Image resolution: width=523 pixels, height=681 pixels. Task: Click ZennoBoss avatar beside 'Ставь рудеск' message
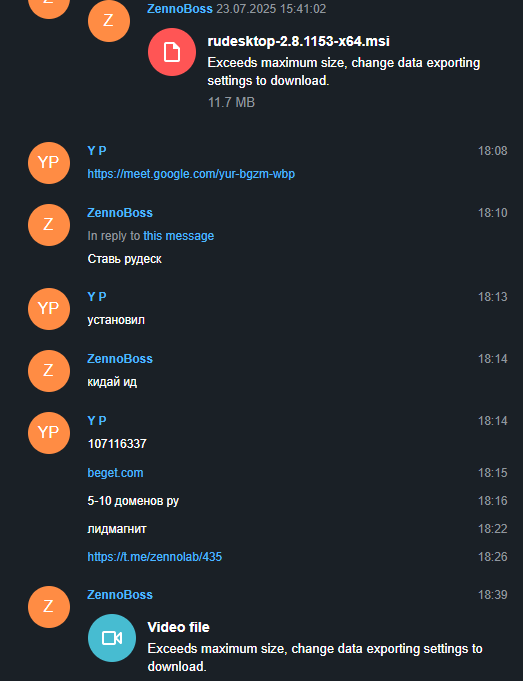49,225
